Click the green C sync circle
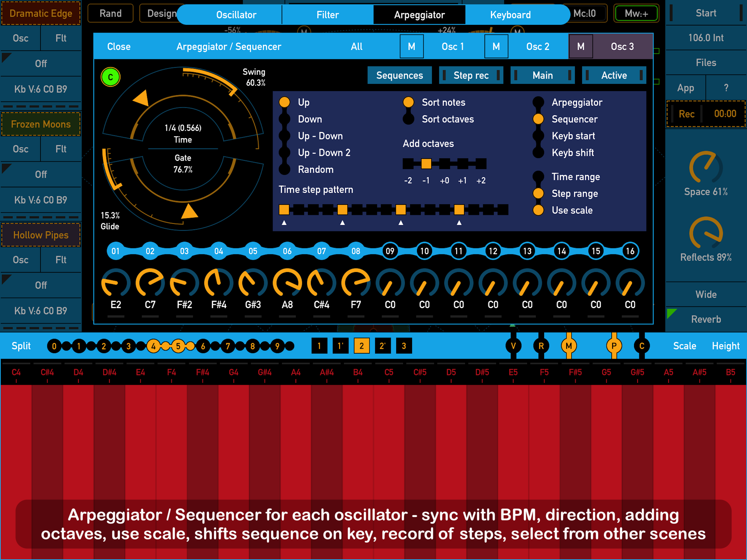 pos(110,77)
